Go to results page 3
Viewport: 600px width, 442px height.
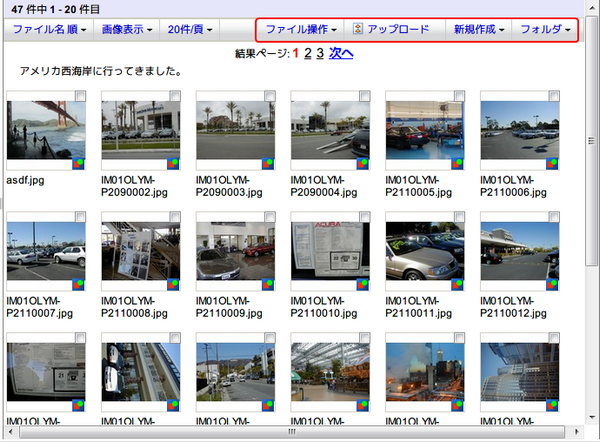pyautogui.click(x=320, y=53)
